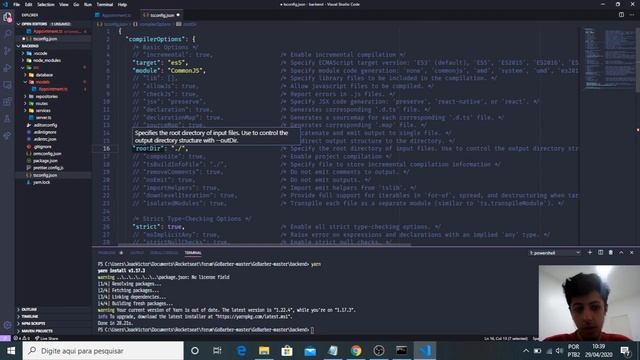The height and width of the screenshot is (360, 640).
Task: Select the tsconfig.json editor tab
Action: [x=161, y=15]
